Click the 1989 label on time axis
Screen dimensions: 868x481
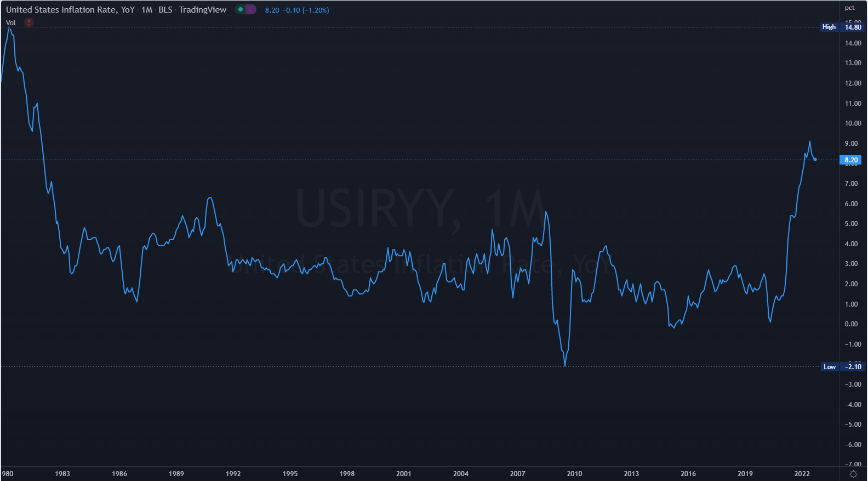(x=176, y=474)
